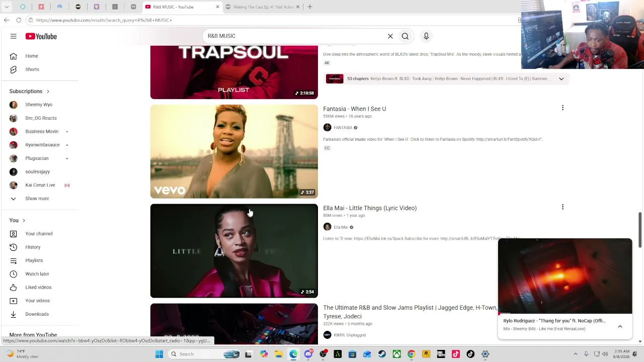The image size is (644, 362).
Task: Open the Xbox app from the taskbar
Action: (396, 354)
